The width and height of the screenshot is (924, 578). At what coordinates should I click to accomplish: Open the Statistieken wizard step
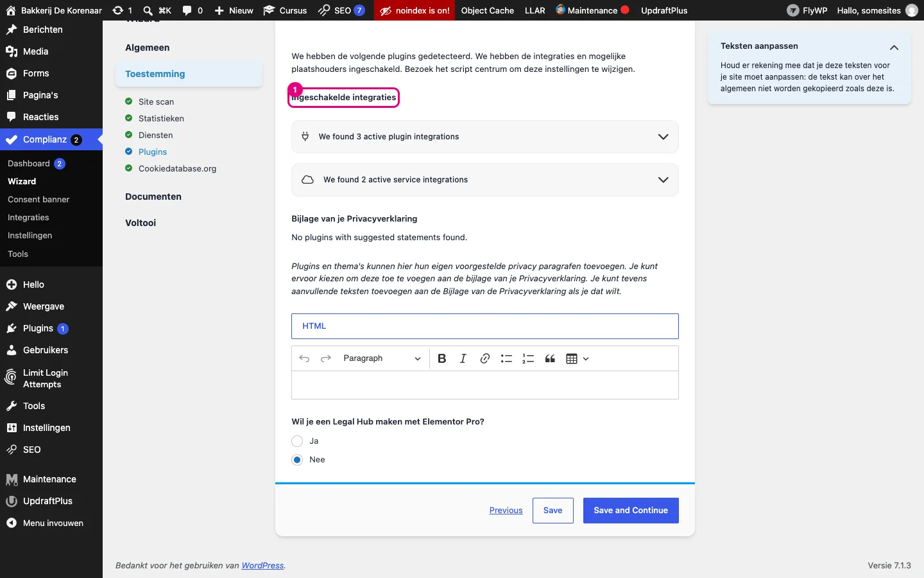[161, 118]
